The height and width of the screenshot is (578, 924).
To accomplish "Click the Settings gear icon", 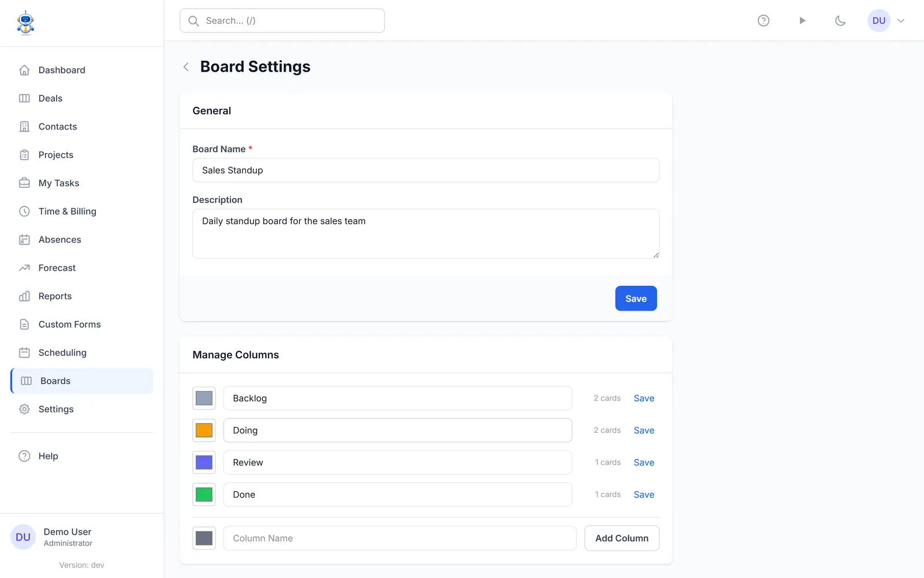I will pyautogui.click(x=24, y=409).
